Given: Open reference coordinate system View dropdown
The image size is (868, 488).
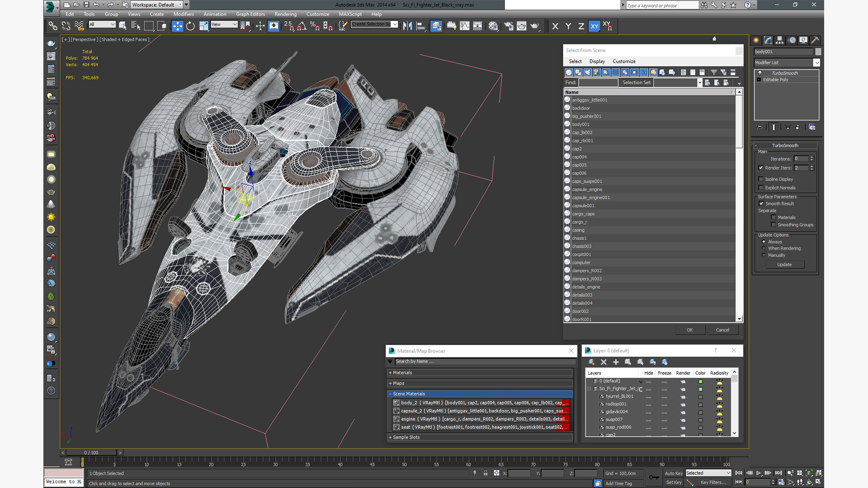Looking at the screenshot, I should coord(224,24).
